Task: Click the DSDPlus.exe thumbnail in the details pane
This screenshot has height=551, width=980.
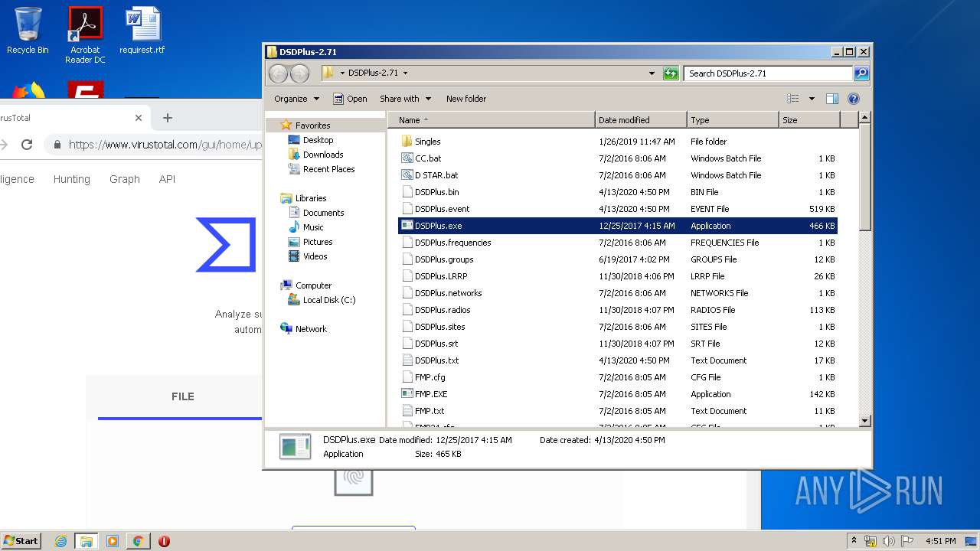Action: tap(295, 446)
